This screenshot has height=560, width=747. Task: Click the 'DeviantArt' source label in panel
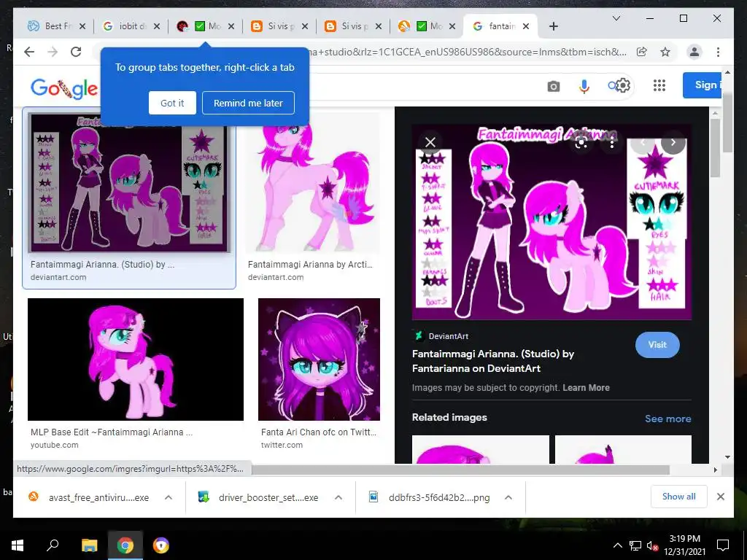click(449, 336)
